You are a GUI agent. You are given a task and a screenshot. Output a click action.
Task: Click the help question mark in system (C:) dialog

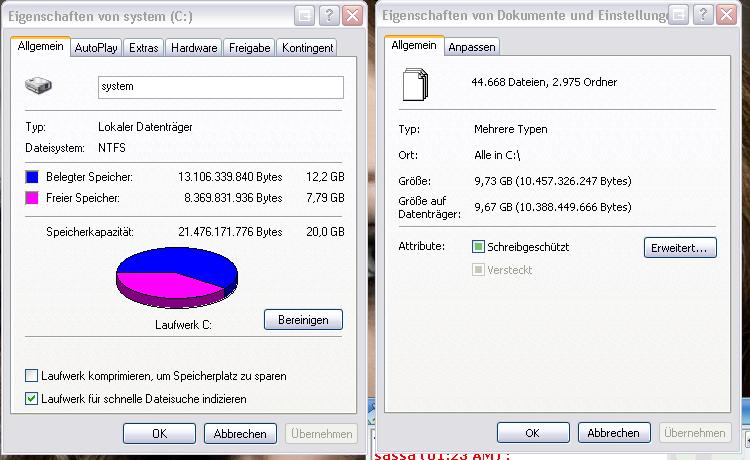pyautogui.click(x=329, y=16)
